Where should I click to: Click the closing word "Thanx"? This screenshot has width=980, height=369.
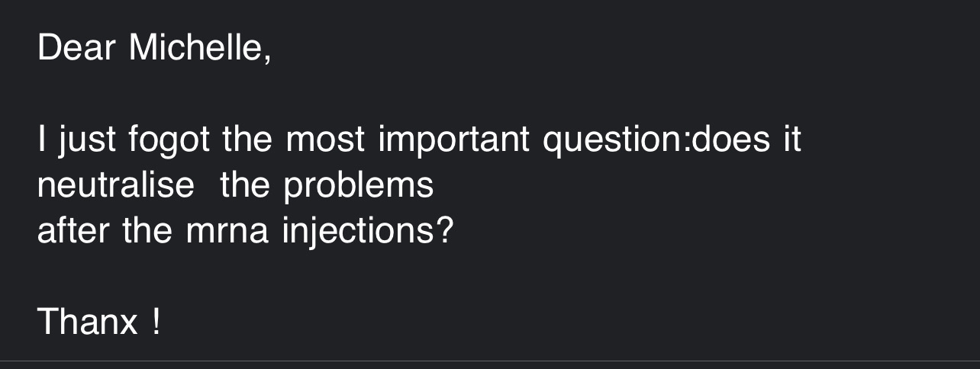tap(88, 322)
